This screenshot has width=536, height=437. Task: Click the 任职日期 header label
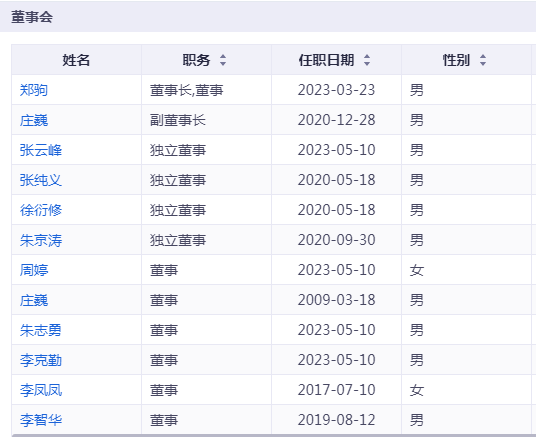point(326,60)
